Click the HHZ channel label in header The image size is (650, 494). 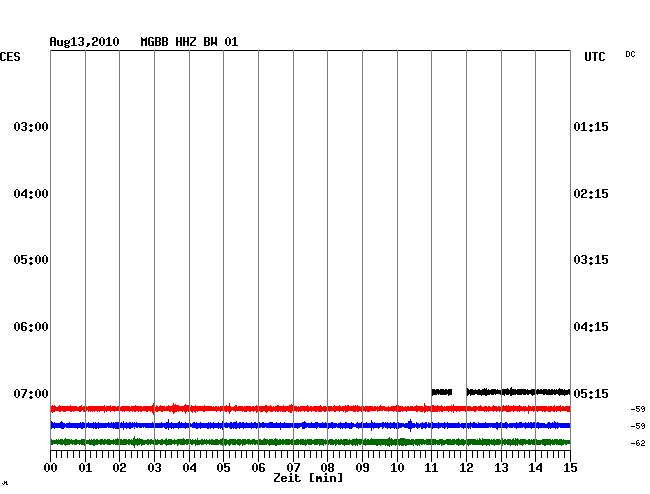185,42
